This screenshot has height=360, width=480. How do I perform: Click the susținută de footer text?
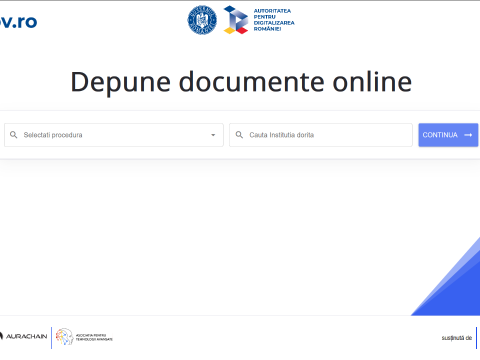coord(457,338)
